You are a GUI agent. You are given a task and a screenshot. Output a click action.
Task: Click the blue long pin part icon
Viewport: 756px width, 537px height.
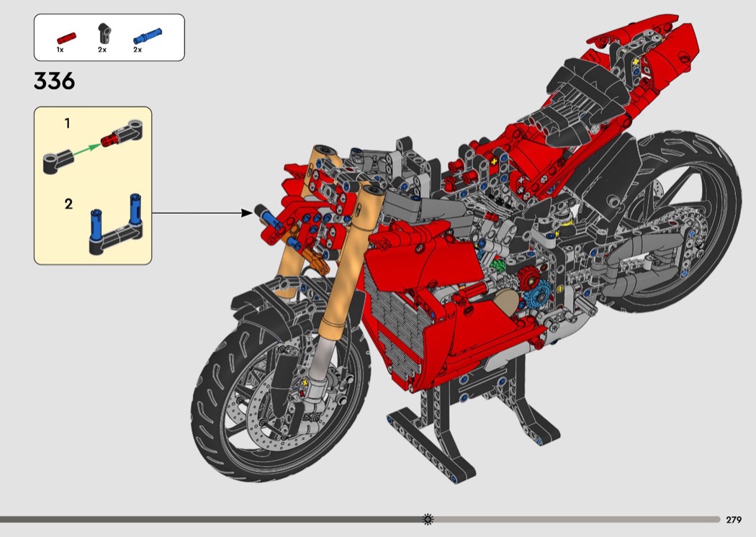[147, 35]
